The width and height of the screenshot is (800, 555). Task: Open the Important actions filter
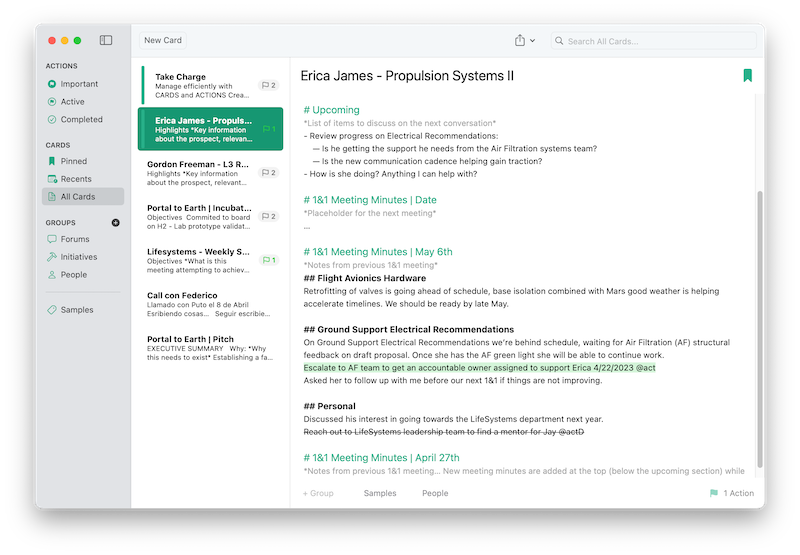point(79,84)
